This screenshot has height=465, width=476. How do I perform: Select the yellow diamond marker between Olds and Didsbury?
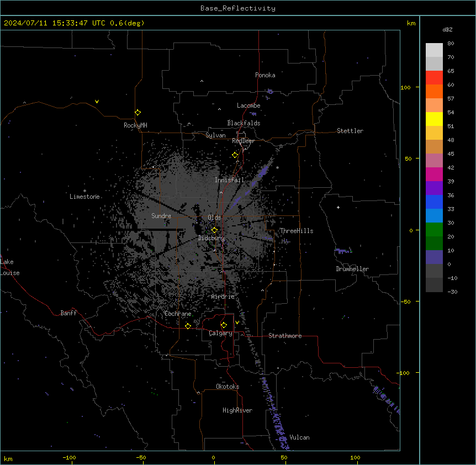pos(215,230)
